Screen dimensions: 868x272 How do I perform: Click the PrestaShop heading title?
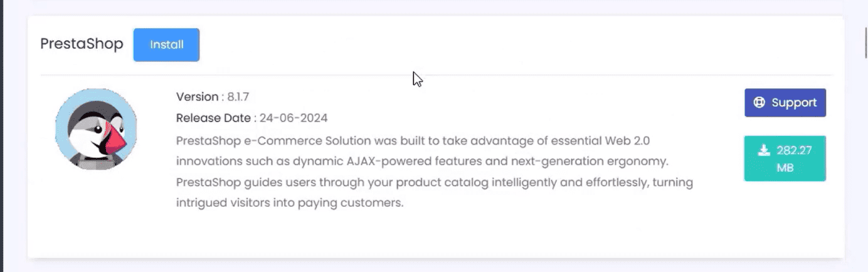pyautogui.click(x=82, y=44)
